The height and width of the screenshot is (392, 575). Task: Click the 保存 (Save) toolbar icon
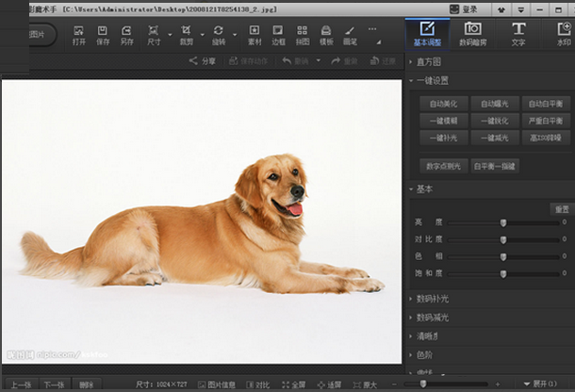[x=103, y=35]
